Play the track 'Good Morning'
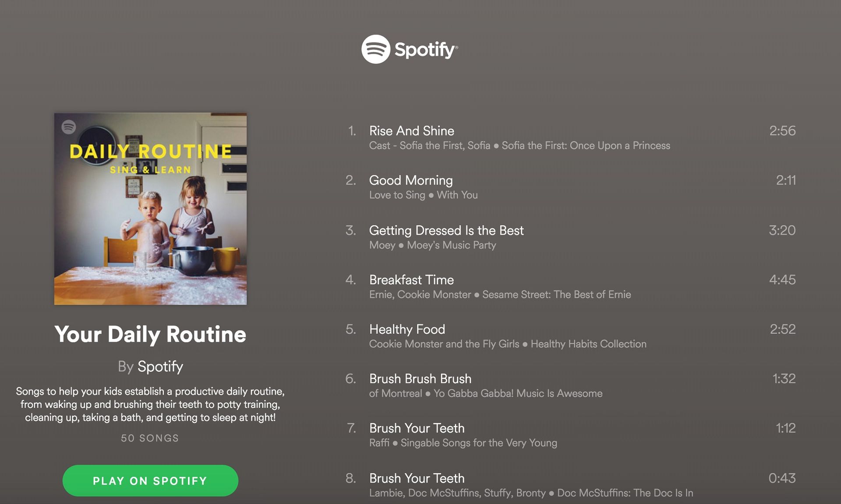The image size is (841, 504). (x=411, y=180)
